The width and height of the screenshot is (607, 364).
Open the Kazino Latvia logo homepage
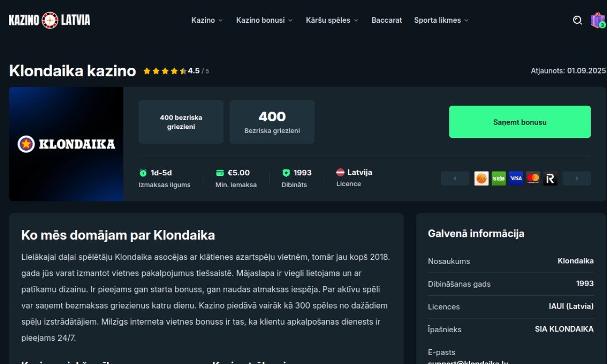(49, 20)
